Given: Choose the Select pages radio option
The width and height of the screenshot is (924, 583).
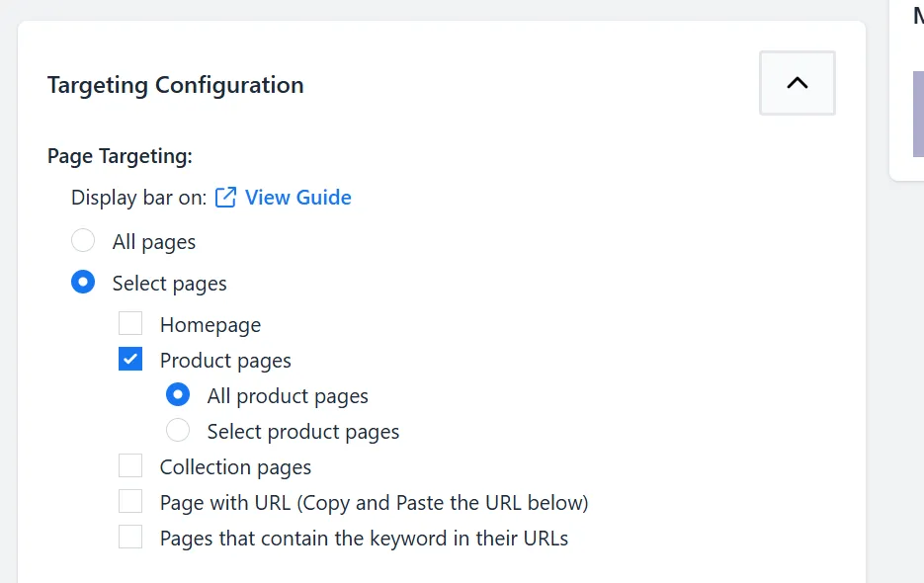Looking at the screenshot, I should click(83, 282).
